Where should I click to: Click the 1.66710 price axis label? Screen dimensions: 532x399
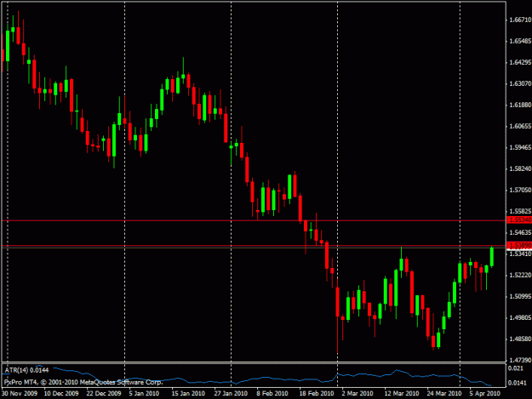(520, 20)
